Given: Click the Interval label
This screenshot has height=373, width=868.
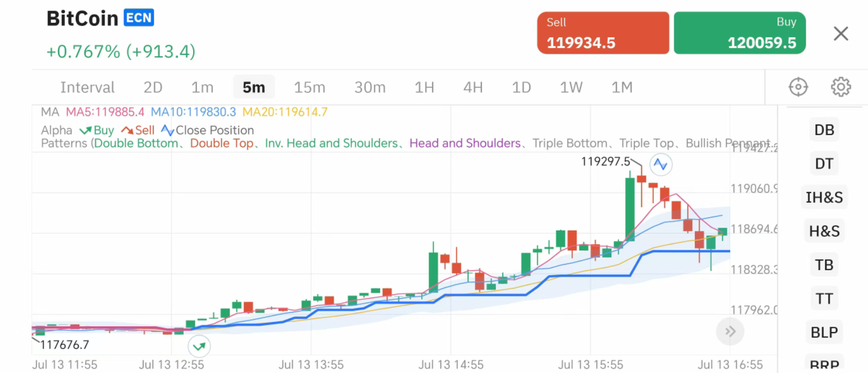Looking at the screenshot, I should (x=87, y=87).
